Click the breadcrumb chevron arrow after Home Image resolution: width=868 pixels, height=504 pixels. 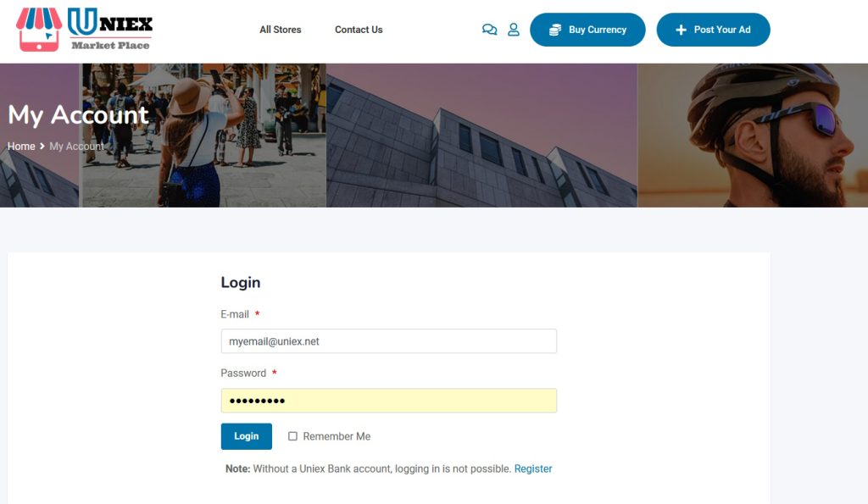(42, 146)
